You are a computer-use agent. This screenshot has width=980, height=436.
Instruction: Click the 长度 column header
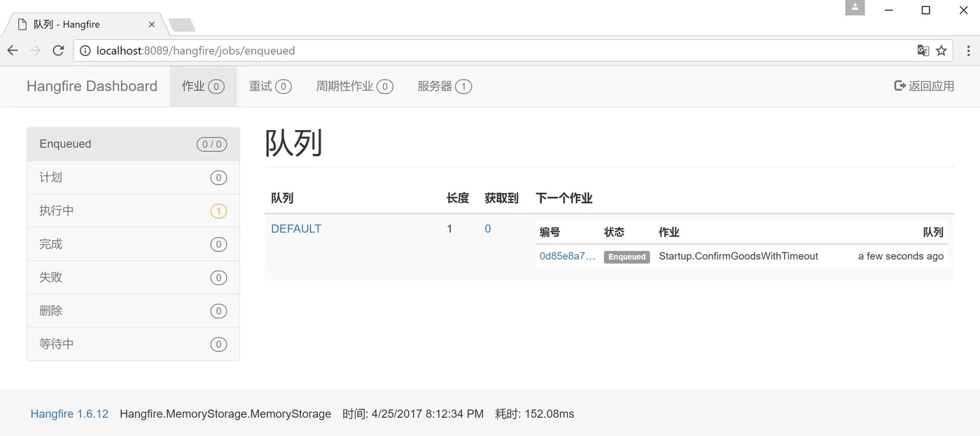(x=458, y=198)
